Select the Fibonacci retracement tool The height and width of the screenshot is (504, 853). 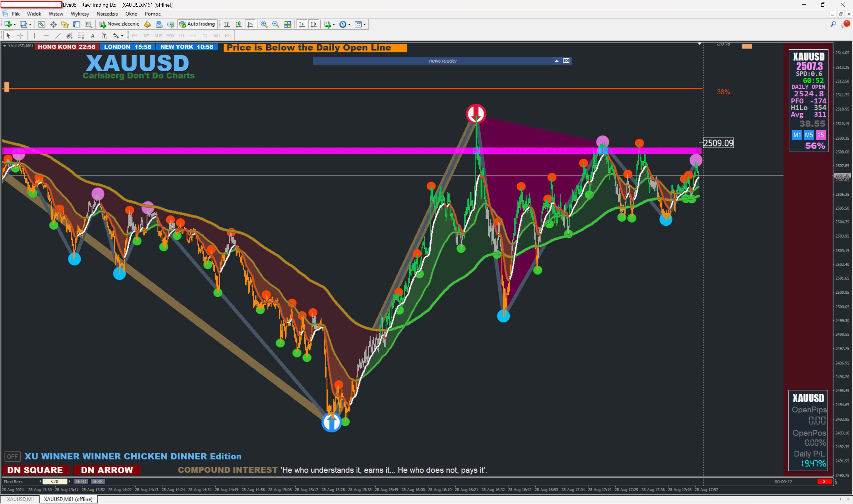(x=81, y=36)
